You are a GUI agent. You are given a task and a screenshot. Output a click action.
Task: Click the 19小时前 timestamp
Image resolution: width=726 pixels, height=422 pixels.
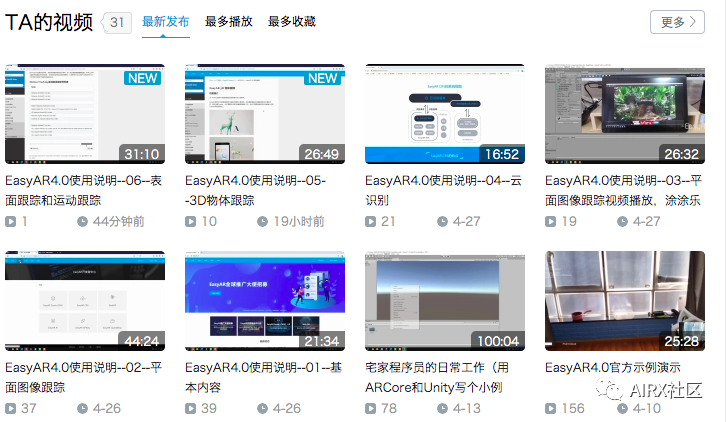(x=299, y=222)
